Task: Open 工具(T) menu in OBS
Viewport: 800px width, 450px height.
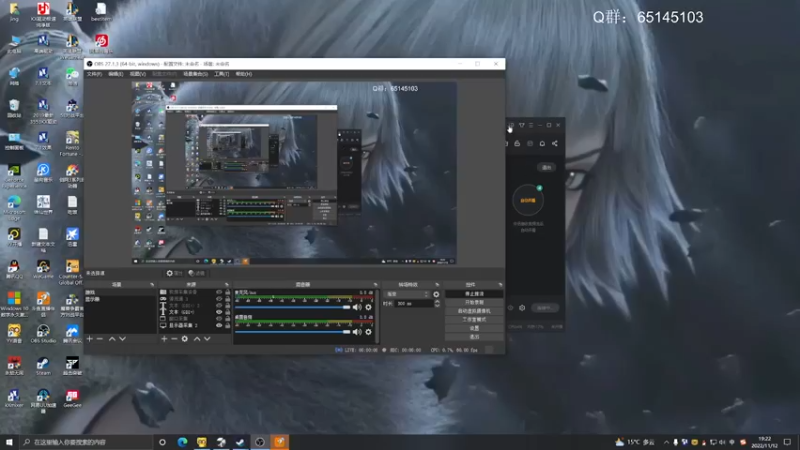Action: tap(221, 74)
